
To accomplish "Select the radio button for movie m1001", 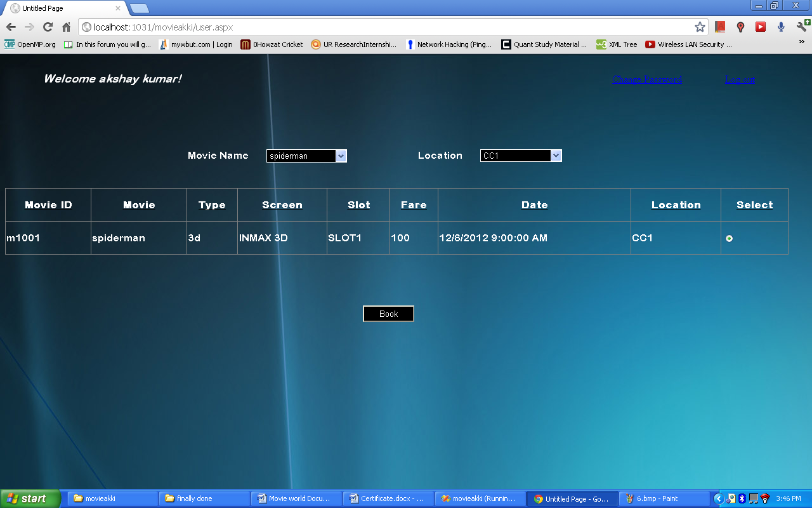I will (x=729, y=238).
